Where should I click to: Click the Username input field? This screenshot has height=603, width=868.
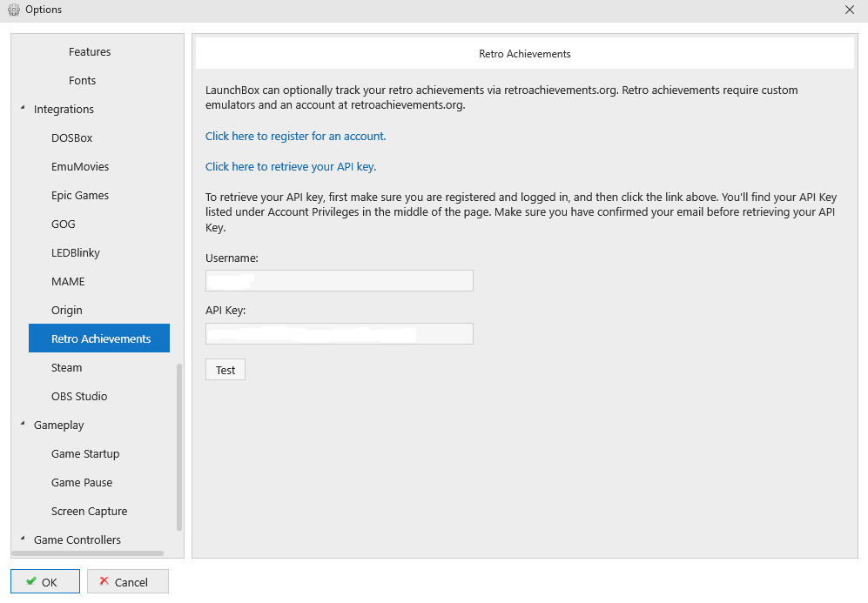340,280
